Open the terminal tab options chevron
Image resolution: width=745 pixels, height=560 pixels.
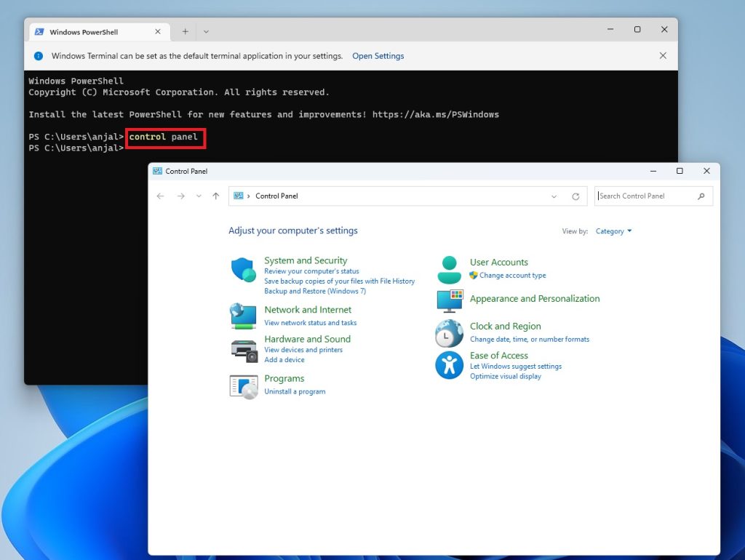coord(206,31)
